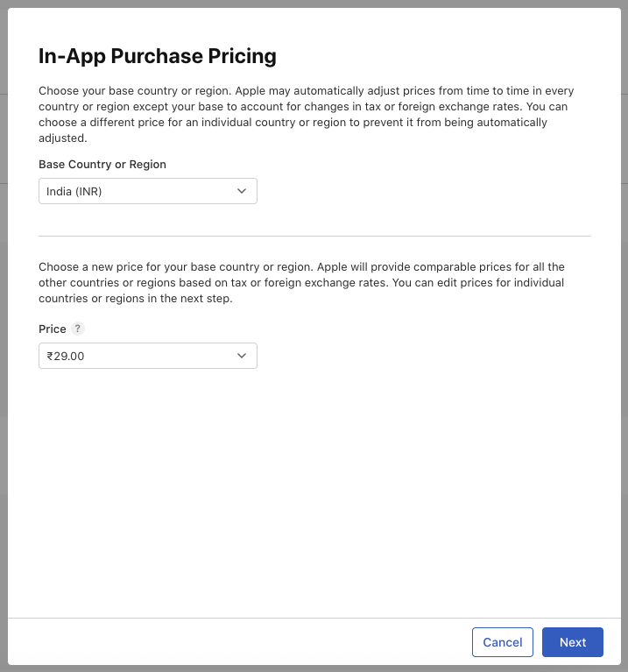Click the dimmed strip above the dialog
628x672 pixels.
pos(314,4)
